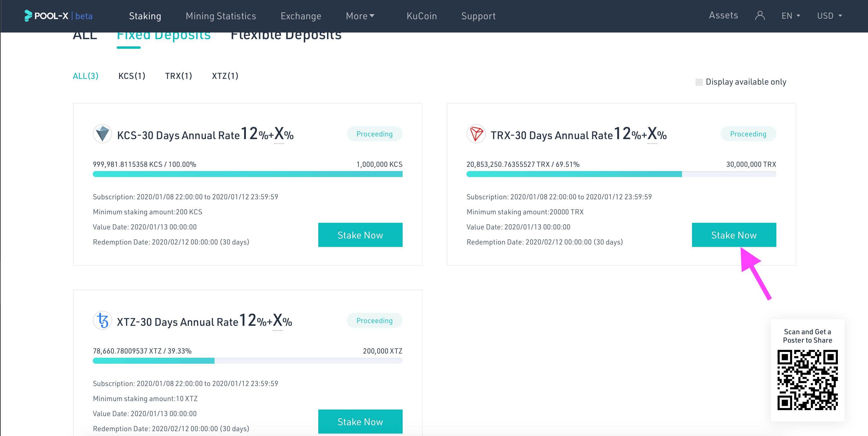Screen dimensions: 868x436
Task: Click 'Minimum staking amount:20000 TRX'
Action: tap(525, 212)
